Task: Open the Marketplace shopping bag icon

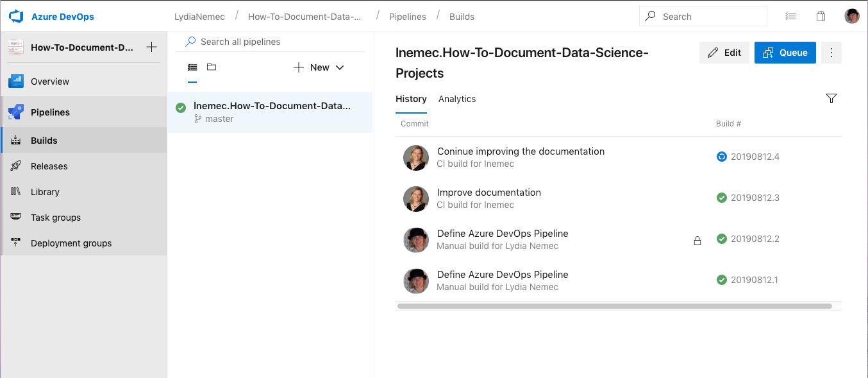Action: [x=821, y=16]
